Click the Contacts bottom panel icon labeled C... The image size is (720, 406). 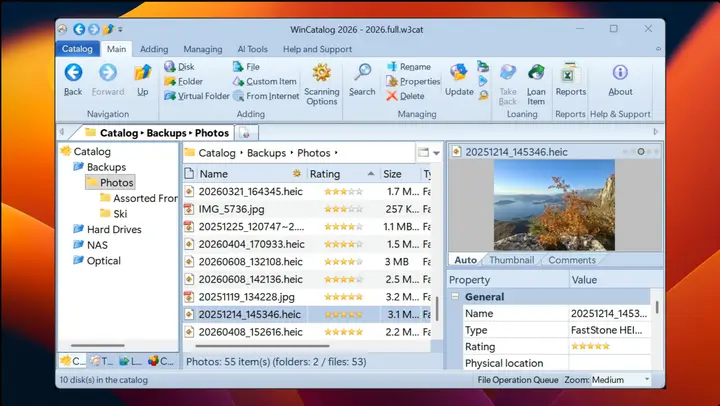pos(161,361)
